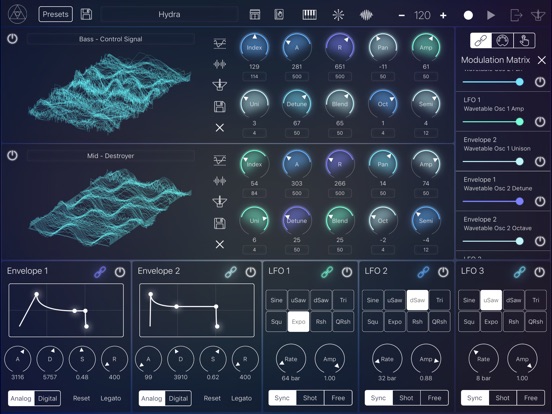The height and width of the screenshot is (414, 552).
Task: Toggle Envelope 2 Osc 1 Unison modulation power
Action: point(540,162)
